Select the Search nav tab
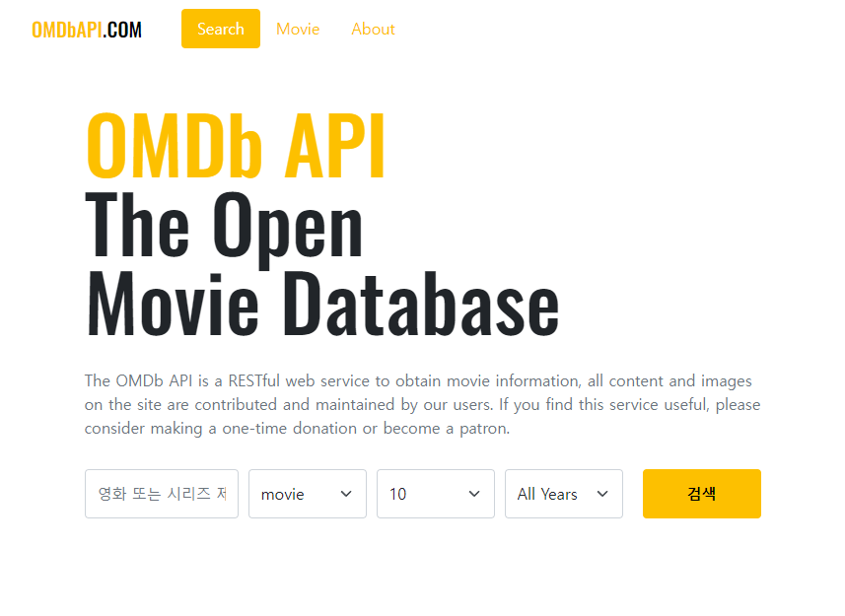 coord(221,29)
